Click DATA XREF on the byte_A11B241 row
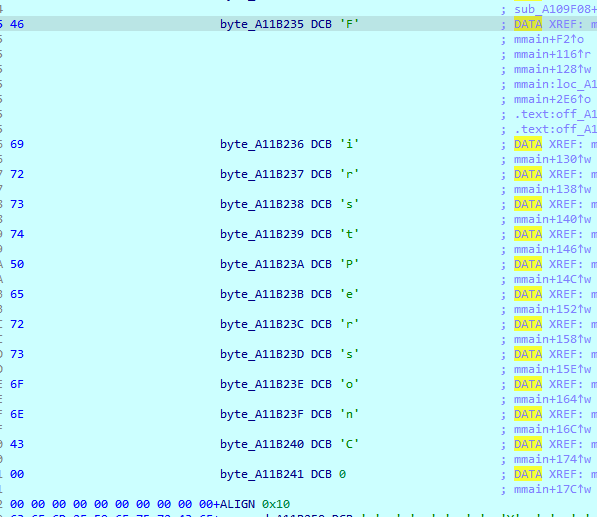Viewport: 597px width, 517px height. (x=548, y=474)
